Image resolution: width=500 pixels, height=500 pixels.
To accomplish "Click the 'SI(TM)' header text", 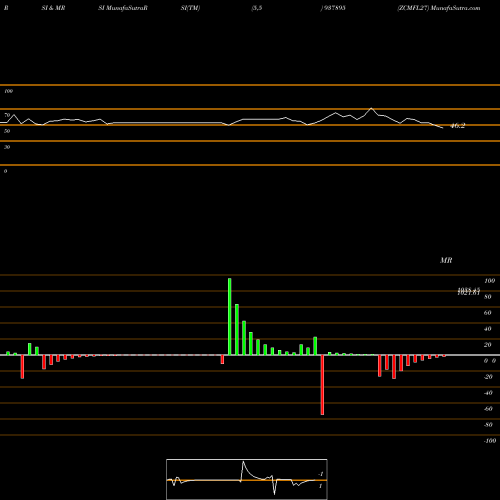I will pyautogui.click(x=190, y=8).
